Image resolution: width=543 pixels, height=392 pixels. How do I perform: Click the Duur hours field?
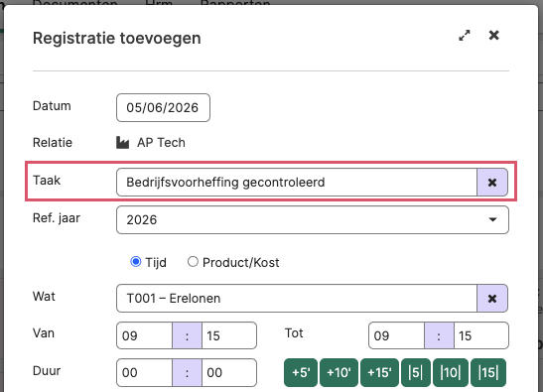click(x=144, y=372)
